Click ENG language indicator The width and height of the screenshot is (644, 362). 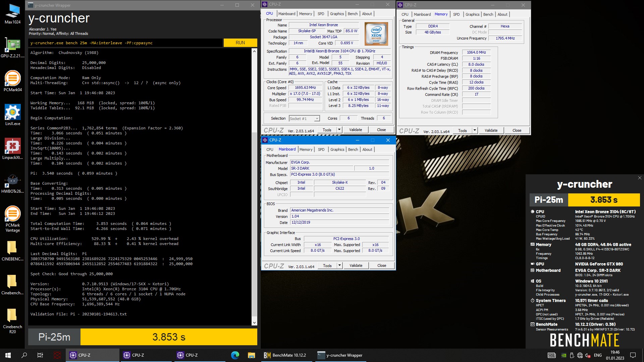coord(598,355)
